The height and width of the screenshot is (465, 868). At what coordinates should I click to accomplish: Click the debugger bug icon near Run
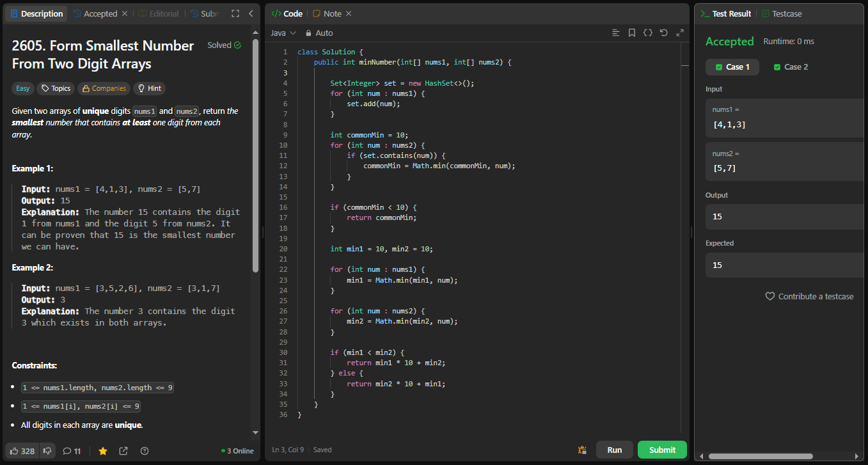click(582, 450)
